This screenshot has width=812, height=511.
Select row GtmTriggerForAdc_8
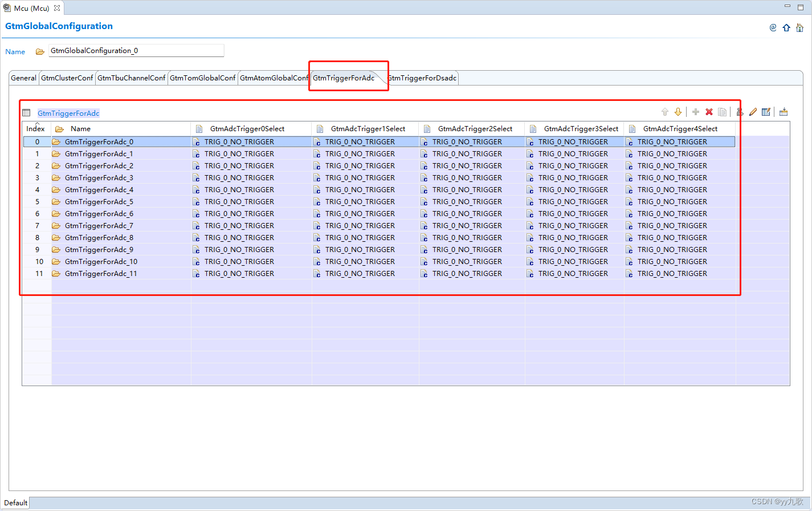379,238
